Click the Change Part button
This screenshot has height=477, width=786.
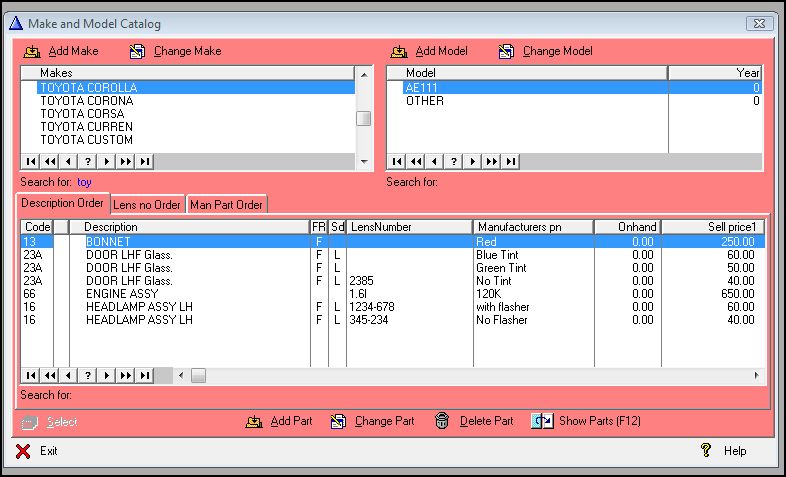372,421
